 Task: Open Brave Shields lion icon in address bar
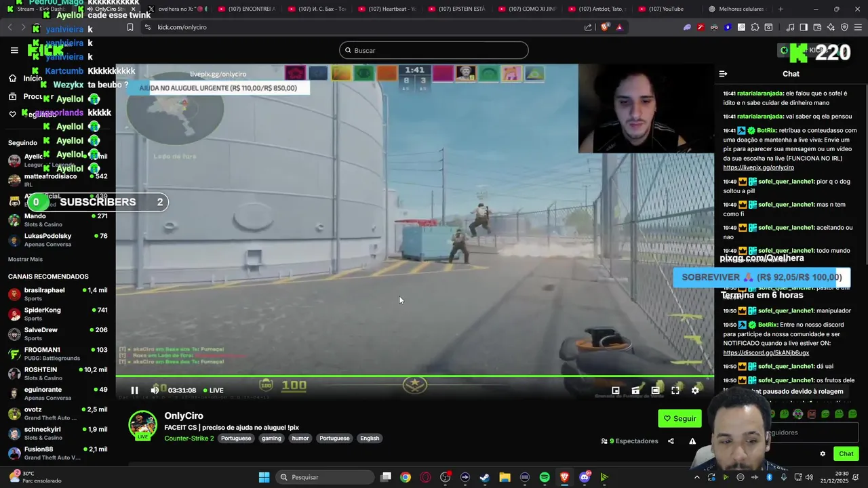[x=605, y=27]
